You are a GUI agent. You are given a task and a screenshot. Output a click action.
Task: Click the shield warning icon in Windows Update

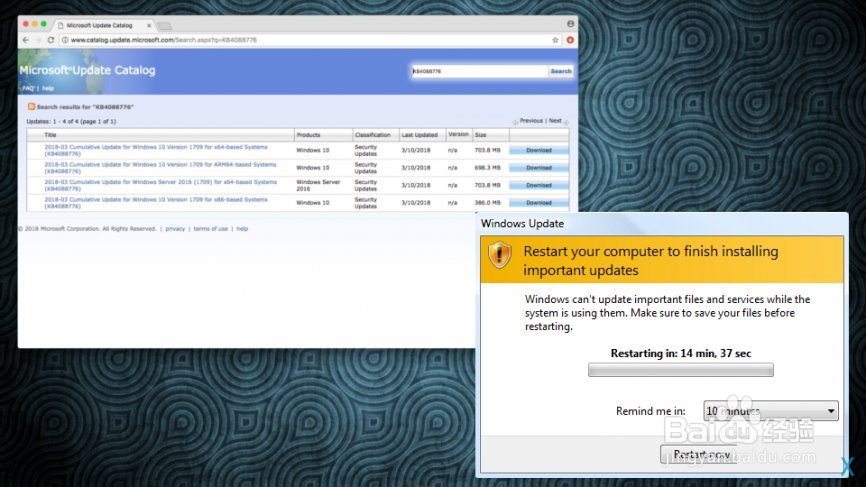[x=499, y=255]
